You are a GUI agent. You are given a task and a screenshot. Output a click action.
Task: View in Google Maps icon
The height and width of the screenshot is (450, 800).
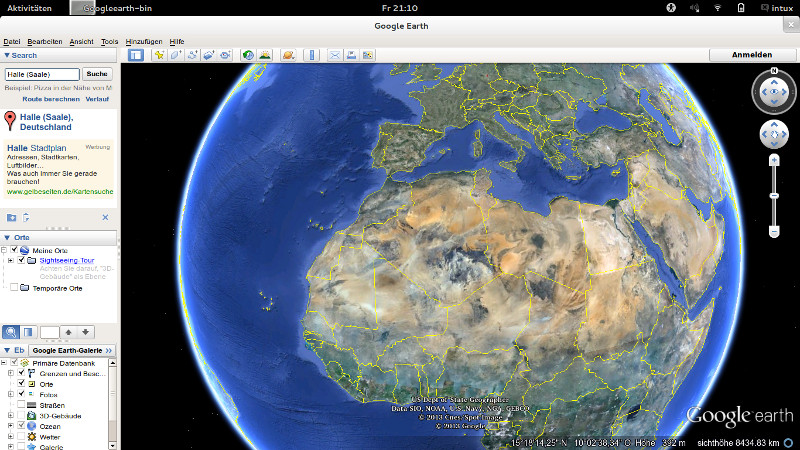368,55
